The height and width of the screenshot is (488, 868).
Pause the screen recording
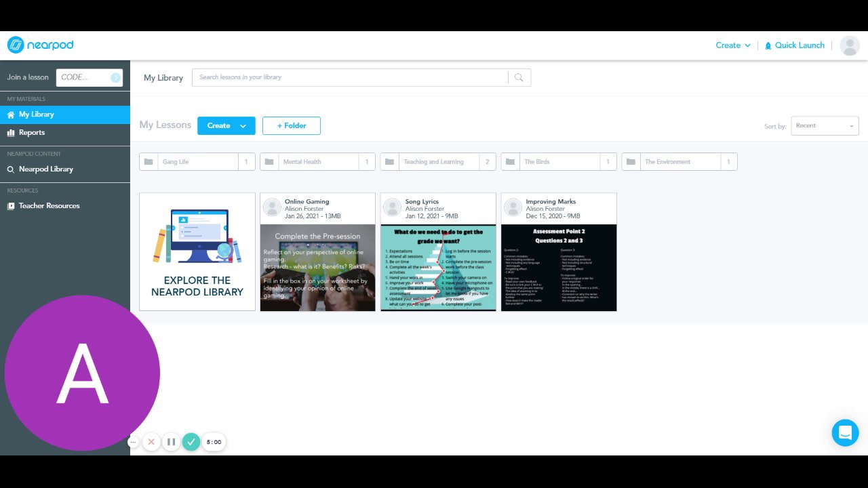171,442
